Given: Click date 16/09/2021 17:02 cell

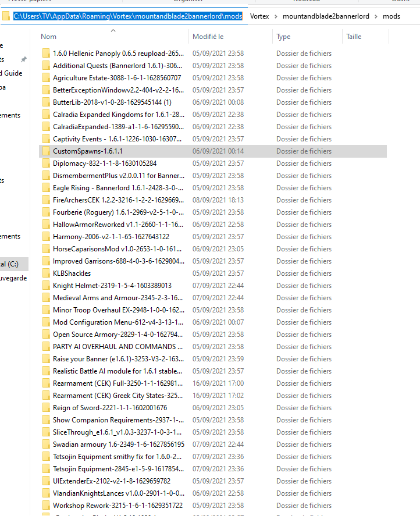Looking at the screenshot, I should (x=218, y=396).
